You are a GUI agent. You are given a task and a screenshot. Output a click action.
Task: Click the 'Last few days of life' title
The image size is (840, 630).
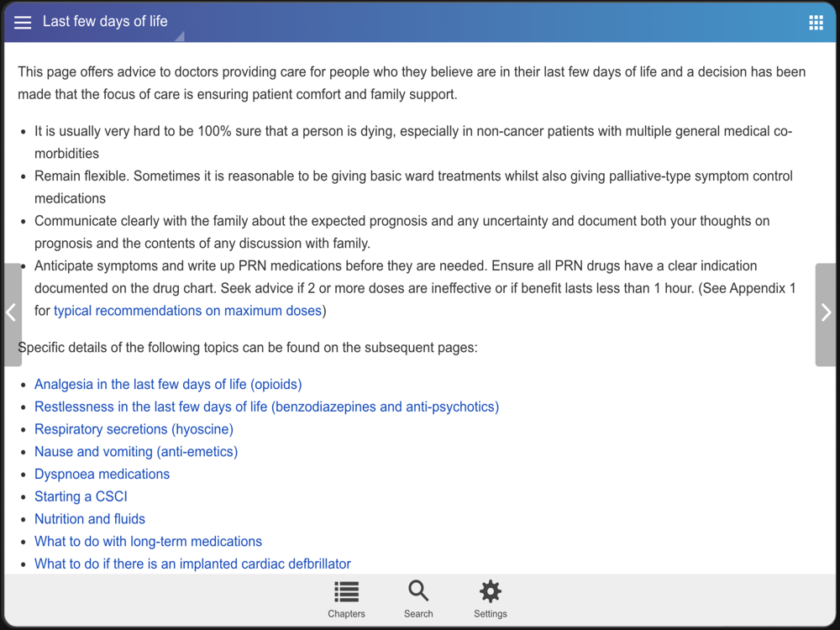pos(105,22)
